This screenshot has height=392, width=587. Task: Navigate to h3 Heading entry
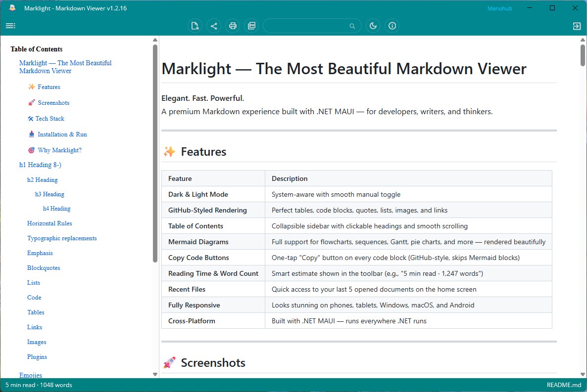point(50,194)
